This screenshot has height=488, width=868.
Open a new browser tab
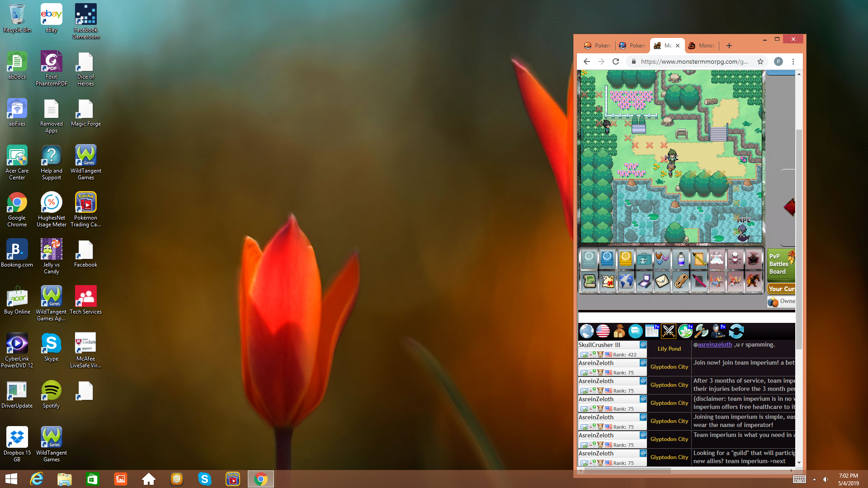(x=729, y=46)
